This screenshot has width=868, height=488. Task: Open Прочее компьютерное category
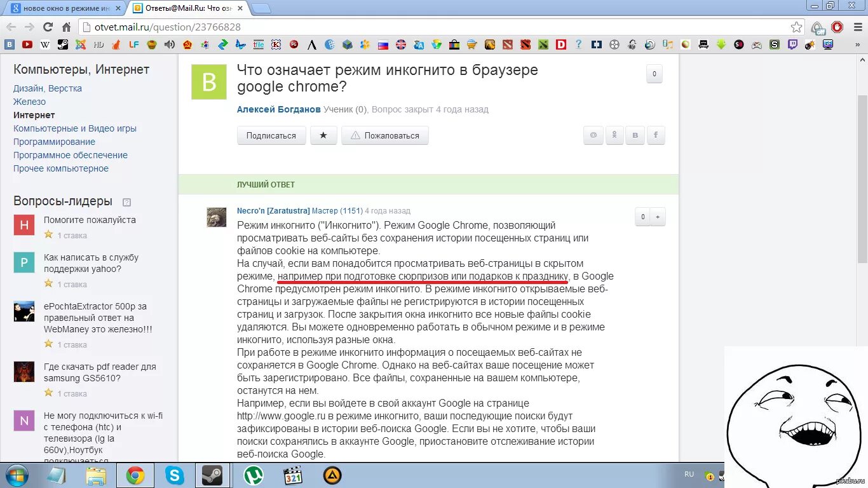point(61,168)
